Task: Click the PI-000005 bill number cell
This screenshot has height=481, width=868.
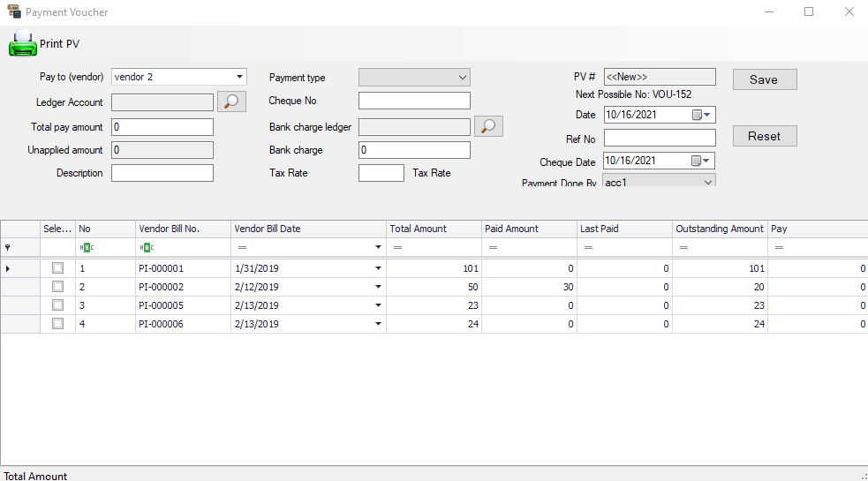Action: pyautogui.click(x=183, y=305)
